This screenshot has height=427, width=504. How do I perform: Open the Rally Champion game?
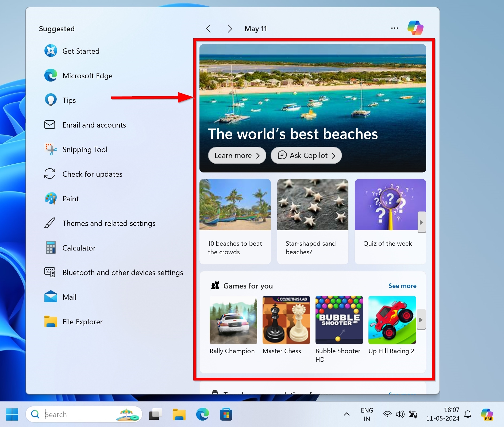(233, 325)
